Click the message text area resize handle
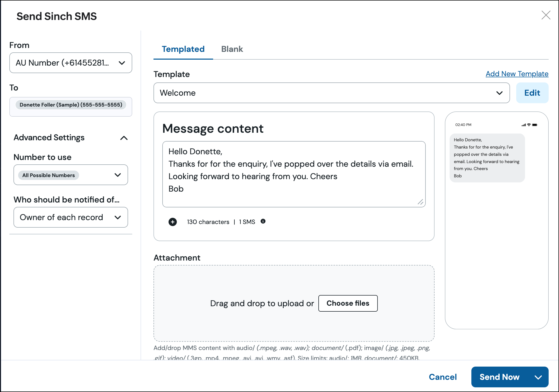This screenshot has height=392, width=559. [420, 202]
